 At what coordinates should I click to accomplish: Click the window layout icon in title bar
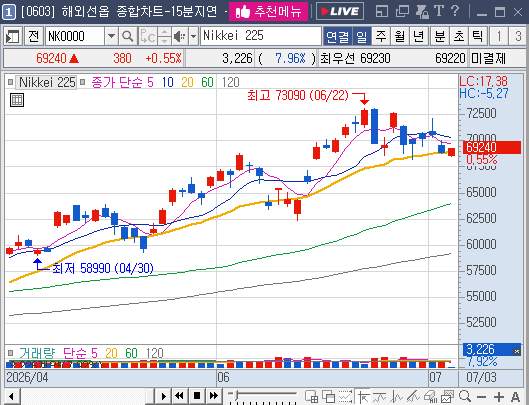point(382,12)
